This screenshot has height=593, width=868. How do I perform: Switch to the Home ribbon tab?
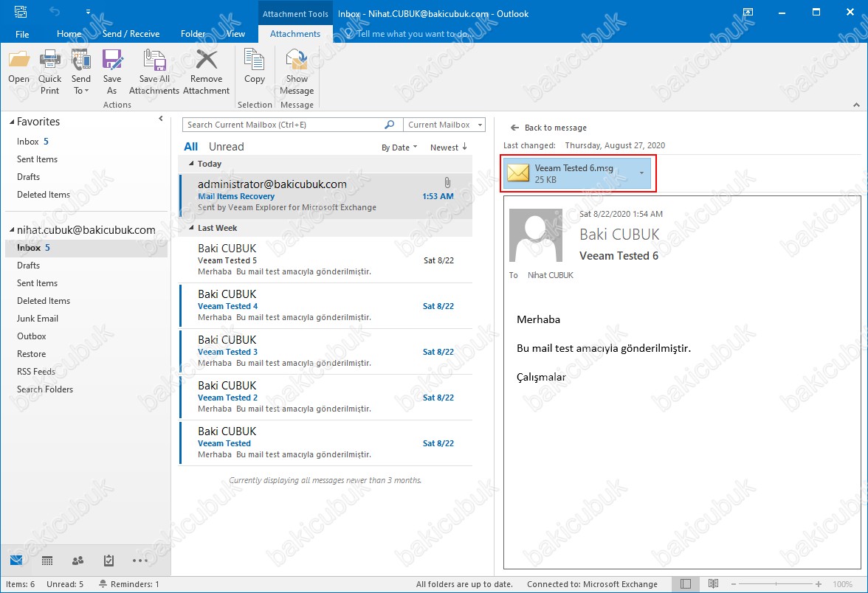point(69,34)
